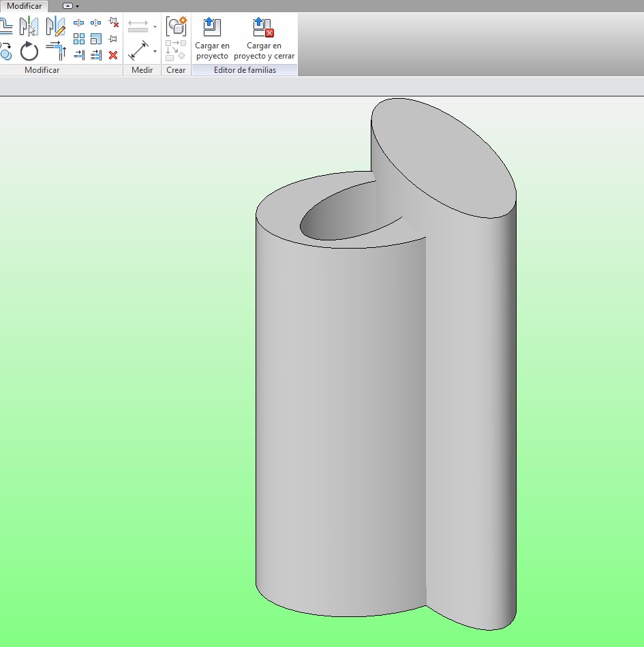Click the Unpin icon
This screenshot has width=644, height=647.
coord(113,23)
